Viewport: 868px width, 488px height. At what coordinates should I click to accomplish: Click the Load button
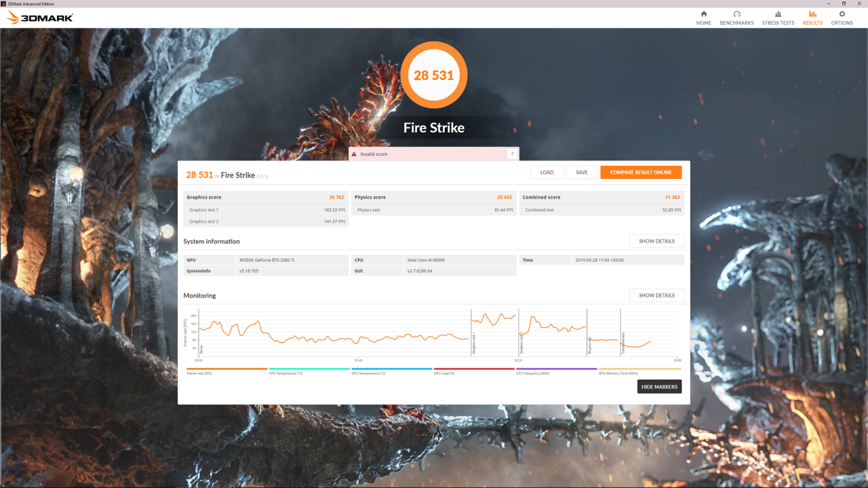(x=547, y=172)
